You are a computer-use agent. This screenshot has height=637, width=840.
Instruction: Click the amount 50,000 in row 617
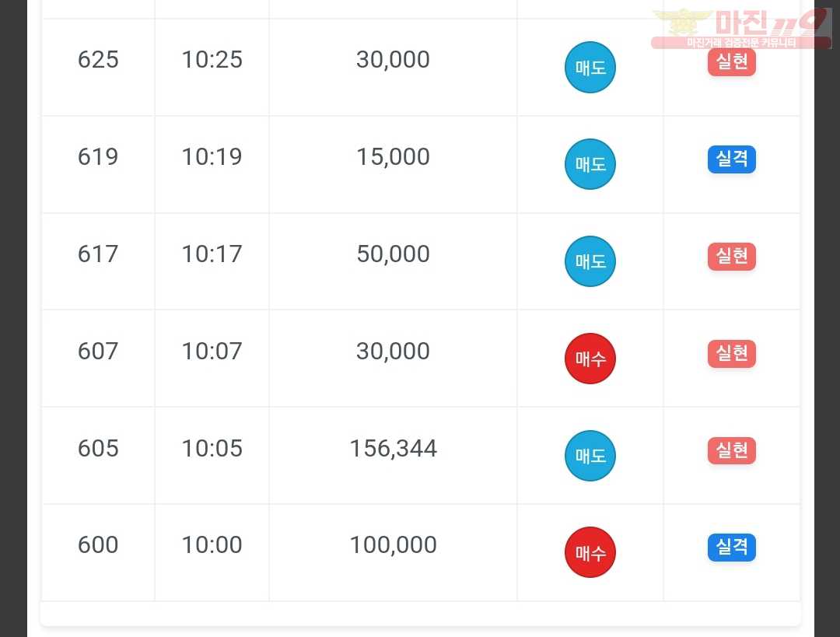click(x=394, y=254)
